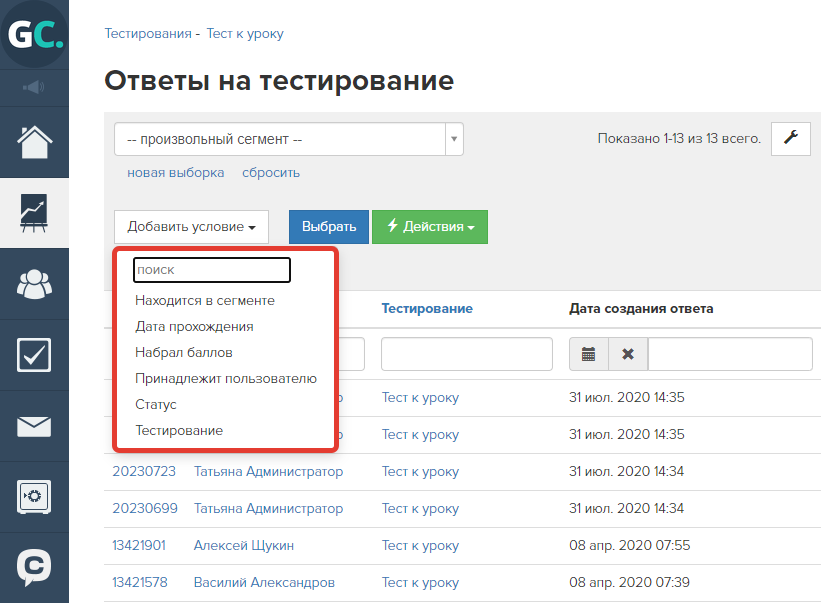Open the house icon section in sidebar
This screenshot has width=838, height=603.
point(34,142)
